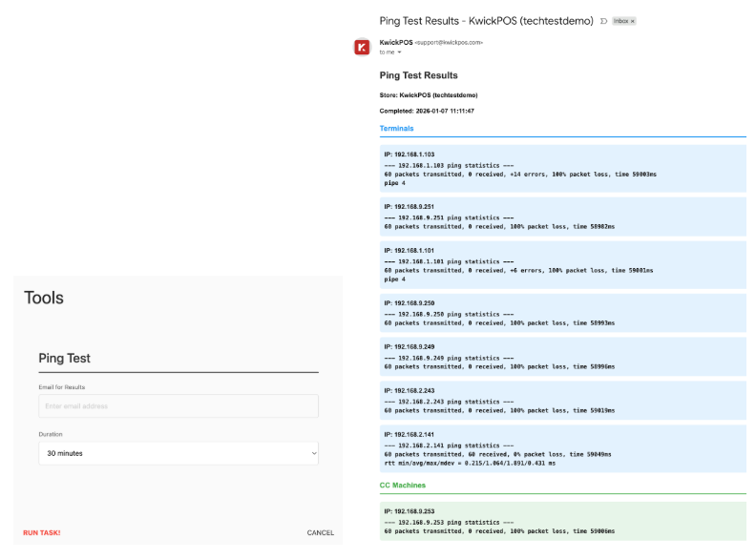
Task: Click the '60 received, 0% packet loss' line
Action: (497, 454)
